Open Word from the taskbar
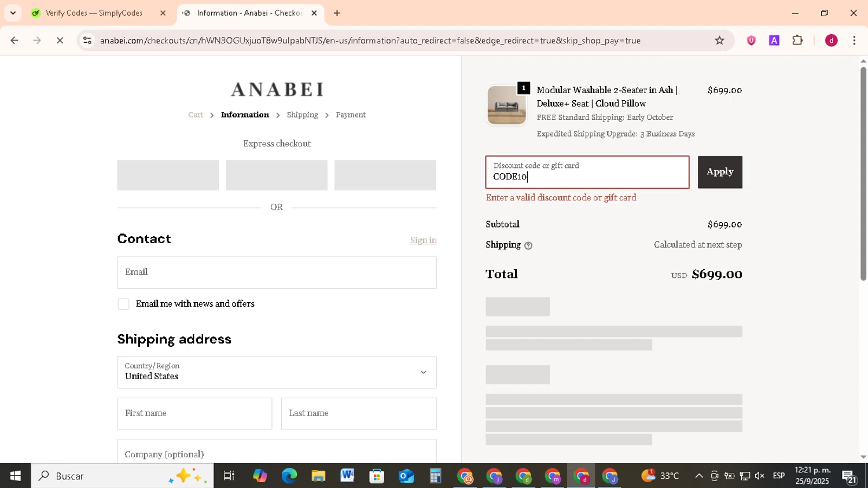This screenshot has width=868, height=488. coord(347,476)
